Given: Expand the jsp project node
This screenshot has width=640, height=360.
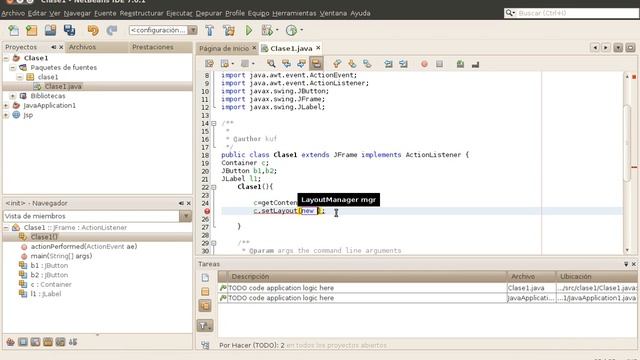Looking at the screenshot, I should click(x=6, y=115).
